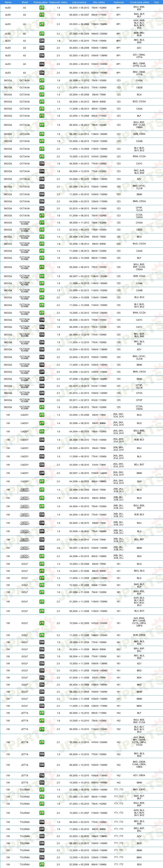Image resolution: width=163 pixels, height=868 pixels.
Task: Click ON icon in Octavia Kombi AZV row
Action: click(x=42, y=349)
